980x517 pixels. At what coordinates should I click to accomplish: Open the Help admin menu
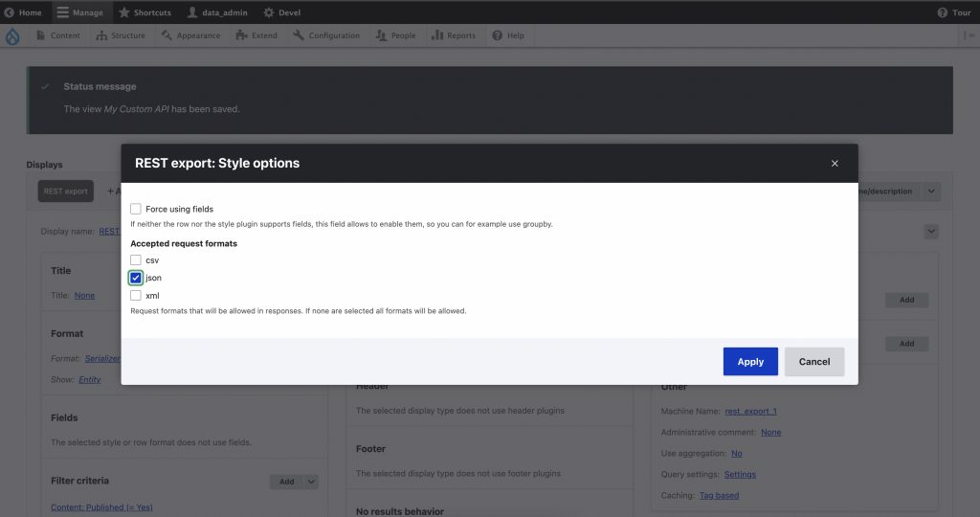[x=508, y=35]
